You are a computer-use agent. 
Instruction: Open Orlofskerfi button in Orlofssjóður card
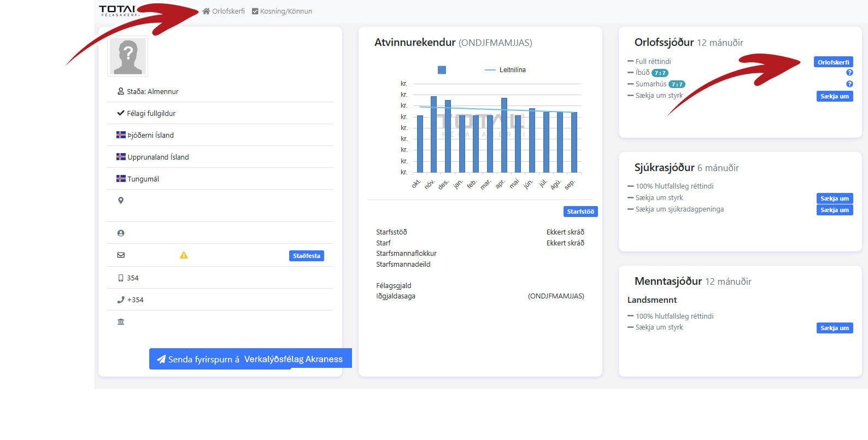(833, 62)
